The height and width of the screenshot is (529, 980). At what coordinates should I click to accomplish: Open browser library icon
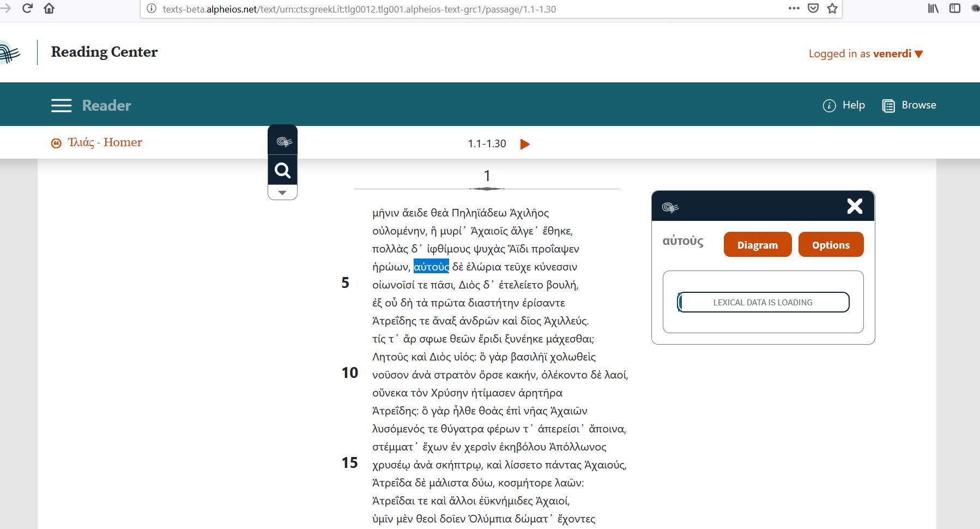pos(933,8)
